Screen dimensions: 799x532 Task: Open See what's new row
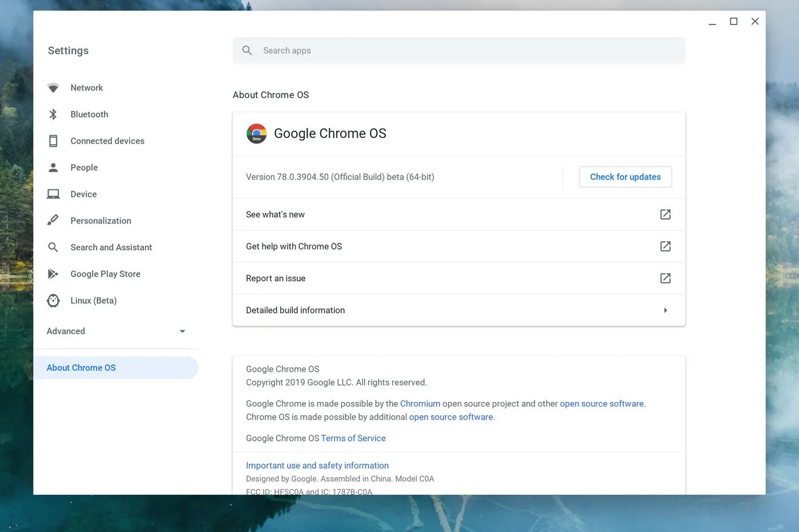(459, 214)
